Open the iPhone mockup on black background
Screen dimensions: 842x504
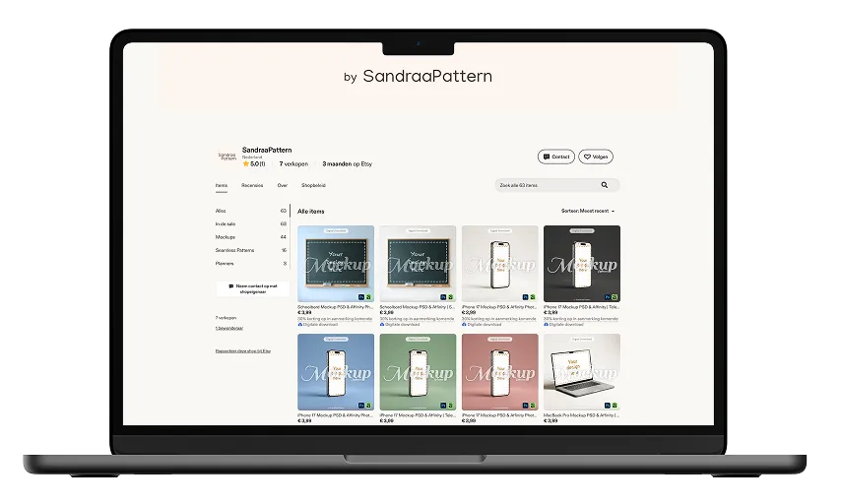582,264
